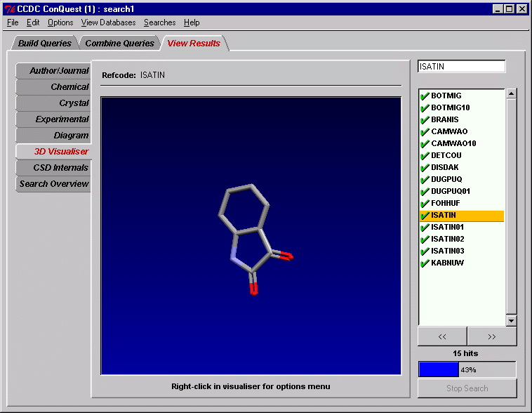Image resolution: width=532 pixels, height=413 pixels.
Task: Select highlighted hit ISATIN in list
Action: 462,216
